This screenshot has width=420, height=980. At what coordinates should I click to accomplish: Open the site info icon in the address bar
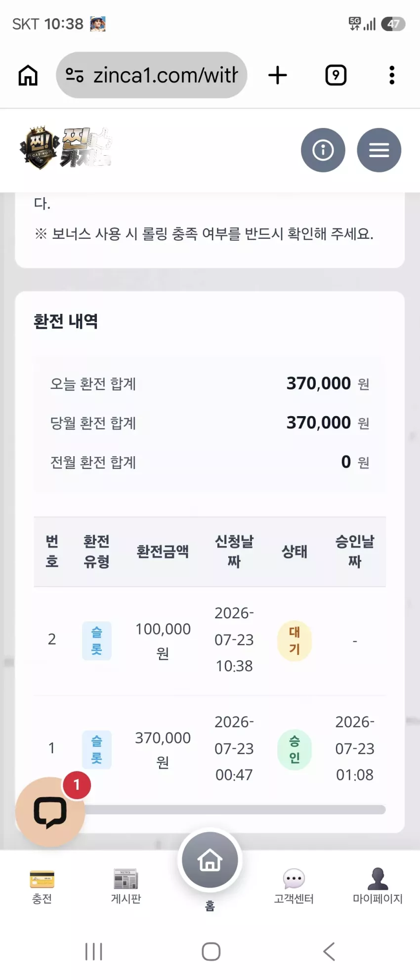click(74, 75)
